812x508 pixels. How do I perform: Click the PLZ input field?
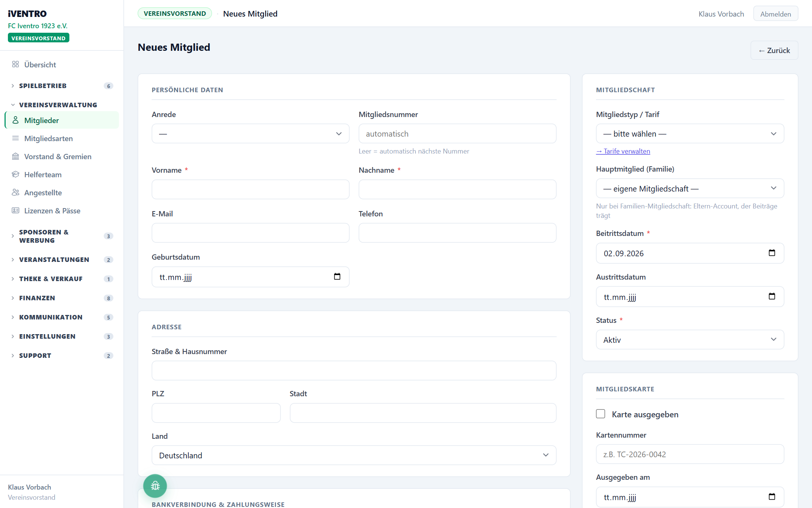pos(216,413)
